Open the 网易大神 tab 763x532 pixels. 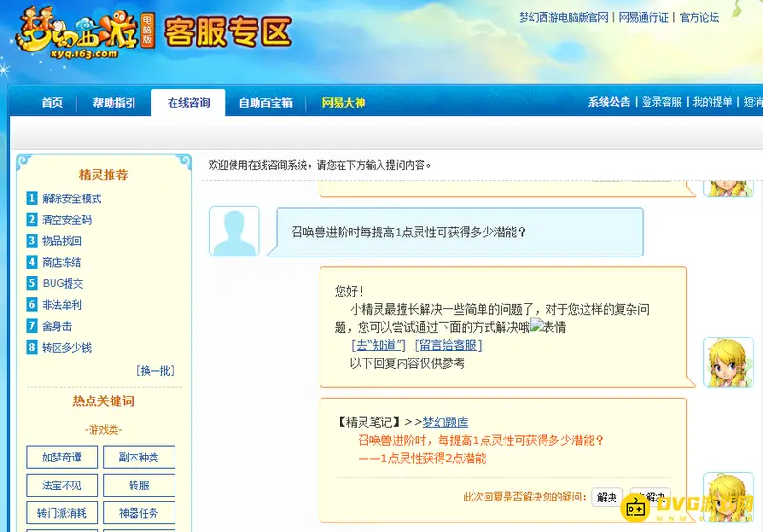pyautogui.click(x=343, y=103)
